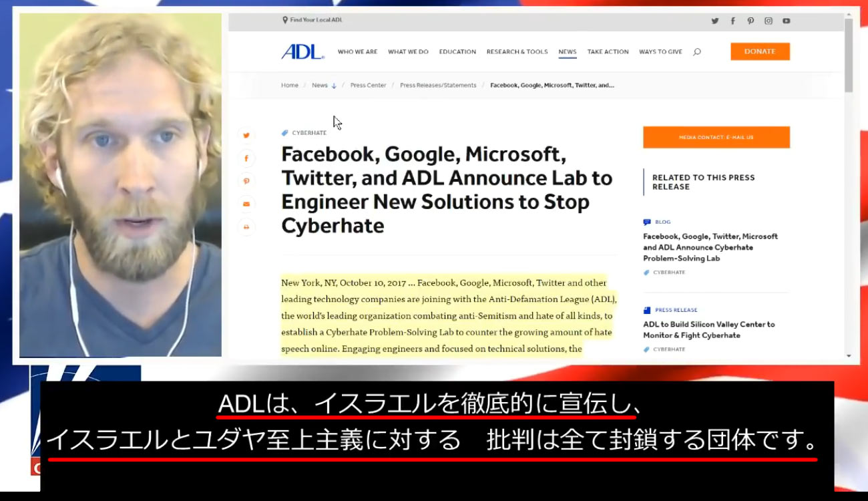The image size is (868, 501).
Task: Go to News breadcrumb link
Action: [x=320, y=86]
